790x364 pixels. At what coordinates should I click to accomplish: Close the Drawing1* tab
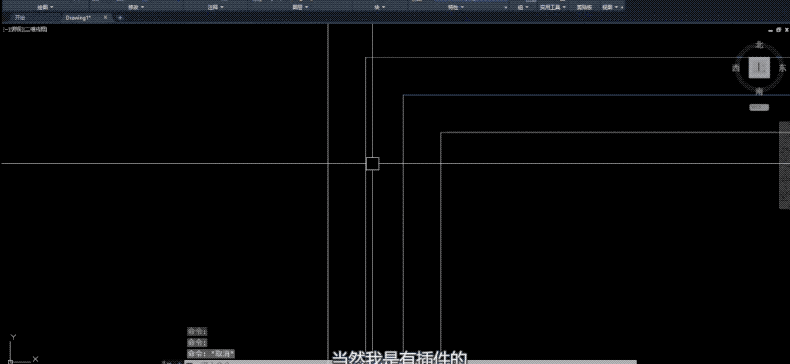105,18
